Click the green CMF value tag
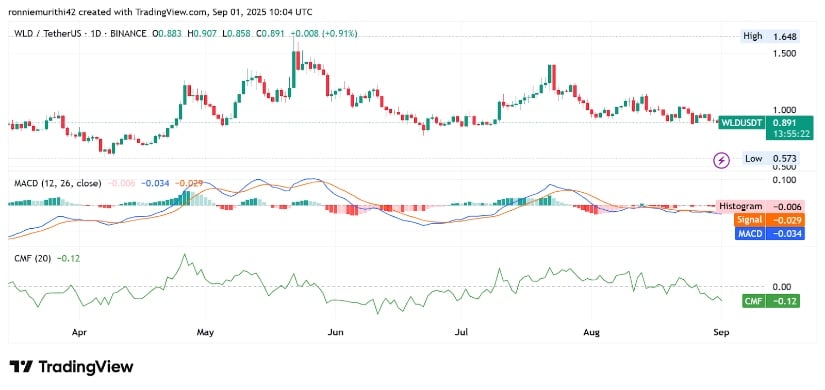 [x=770, y=302]
